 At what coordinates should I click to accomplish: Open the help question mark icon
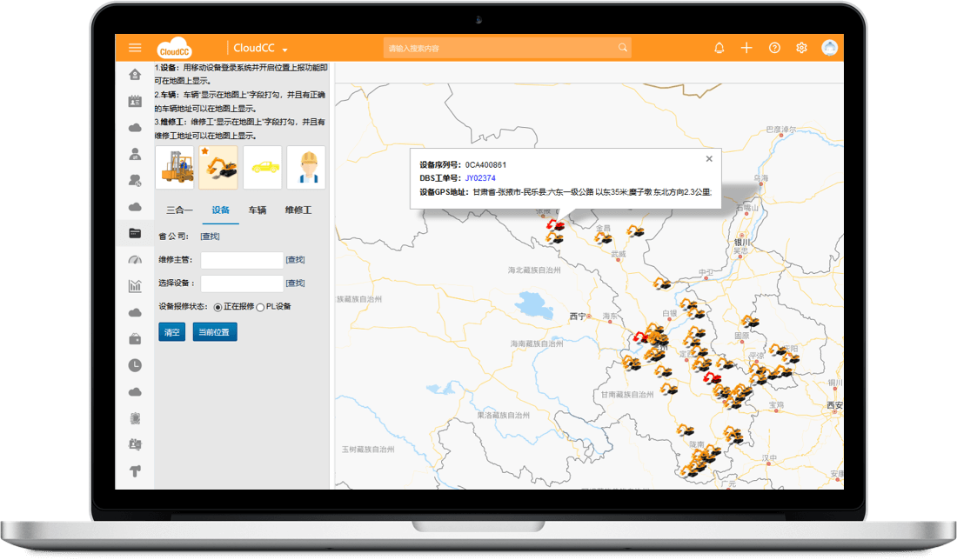click(774, 48)
